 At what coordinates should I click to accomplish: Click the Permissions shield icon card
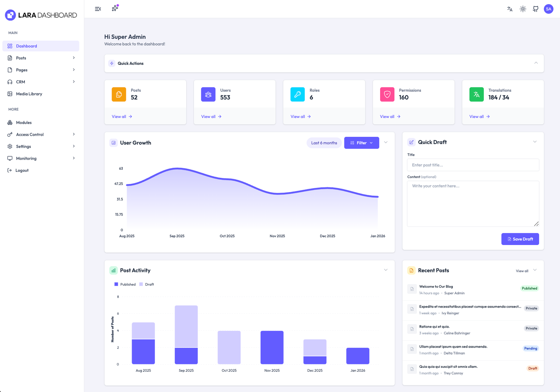(387, 94)
